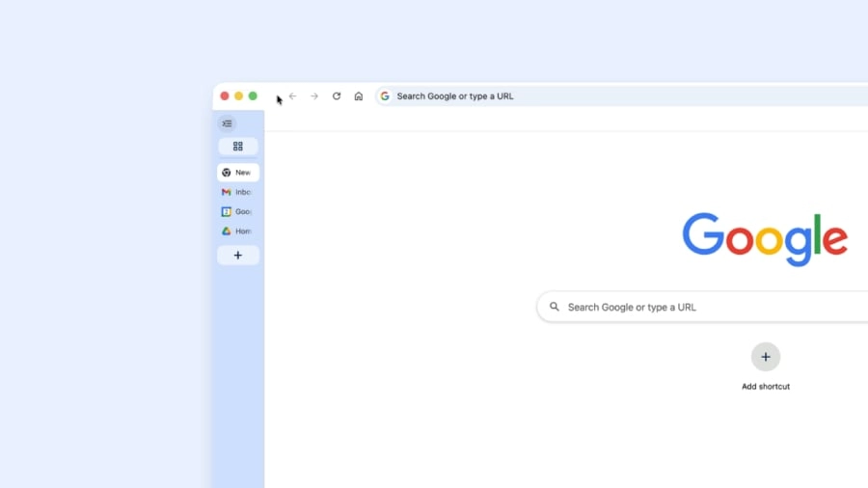Click the Google search box on the page
Screen dimensions: 868x488
point(694,307)
